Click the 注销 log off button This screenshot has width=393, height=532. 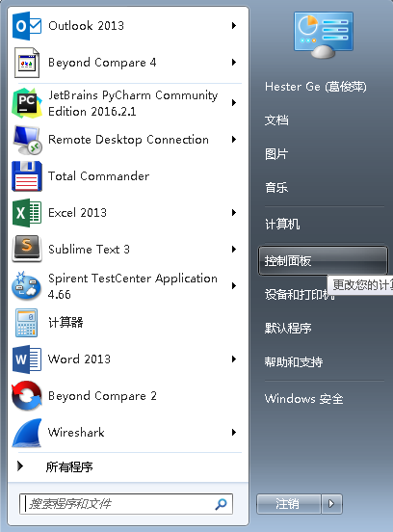pyautogui.click(x=289, y=504)
